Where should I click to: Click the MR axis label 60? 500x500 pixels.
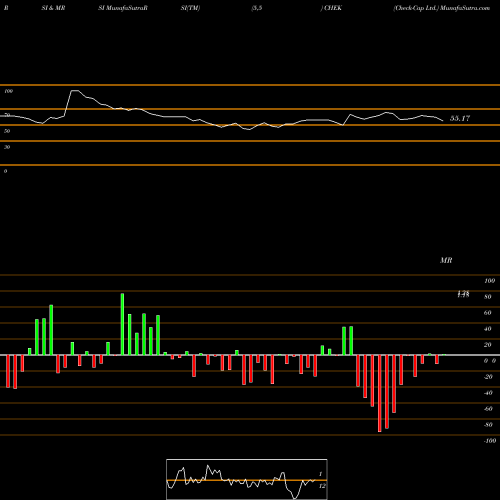488,313
